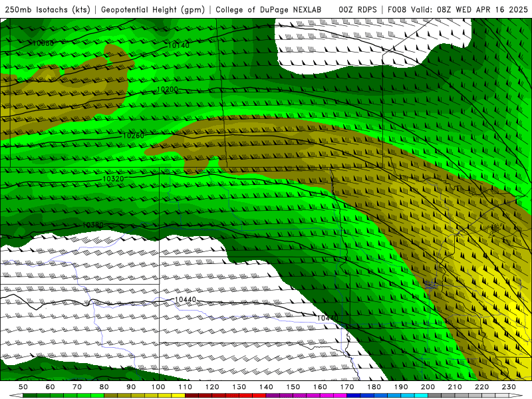Click the 80 value on the color scale

point(104,387)
